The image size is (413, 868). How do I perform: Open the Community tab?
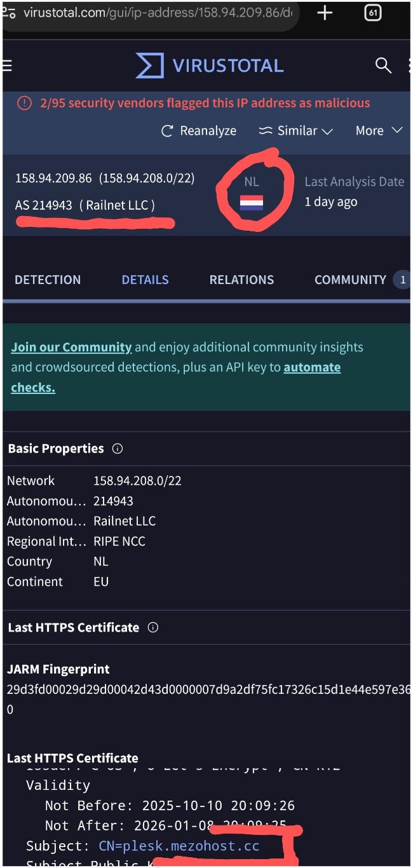point(350,280)
